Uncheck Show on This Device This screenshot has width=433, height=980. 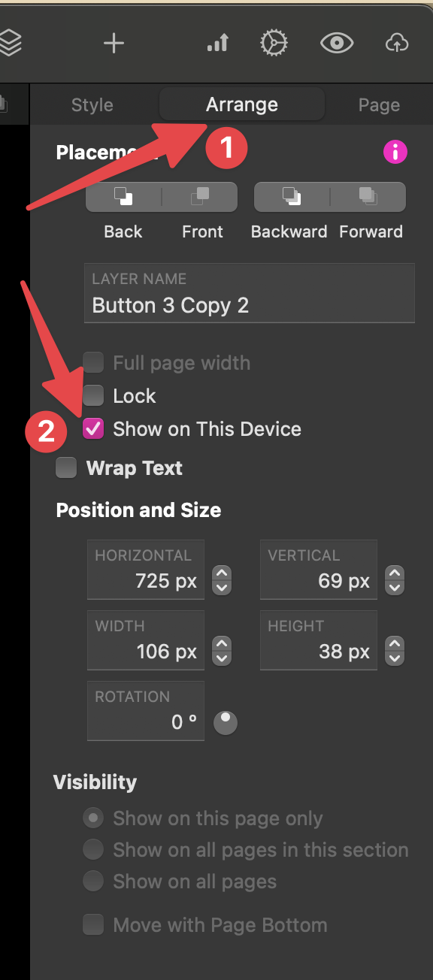(x=93, y=429)
